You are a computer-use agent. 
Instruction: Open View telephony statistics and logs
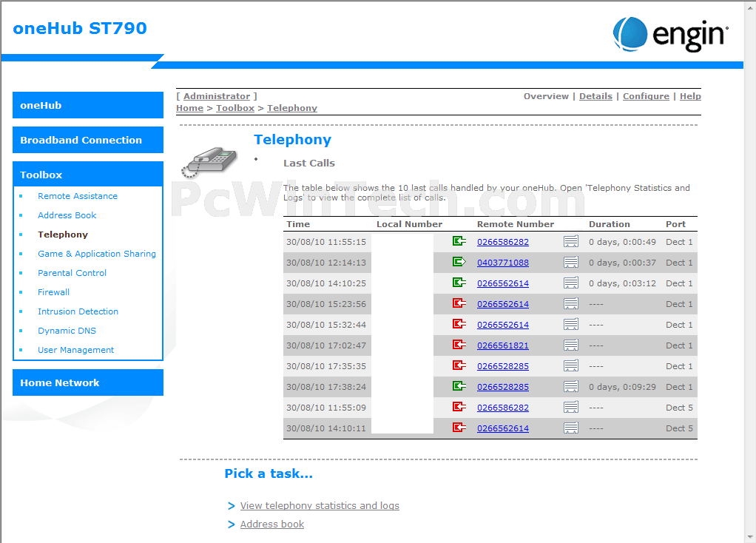320,505
